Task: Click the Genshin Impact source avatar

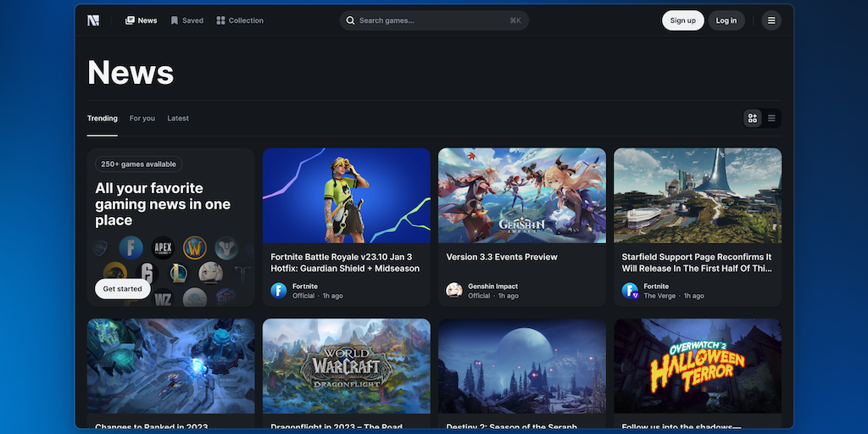Action: pos(454,291)
